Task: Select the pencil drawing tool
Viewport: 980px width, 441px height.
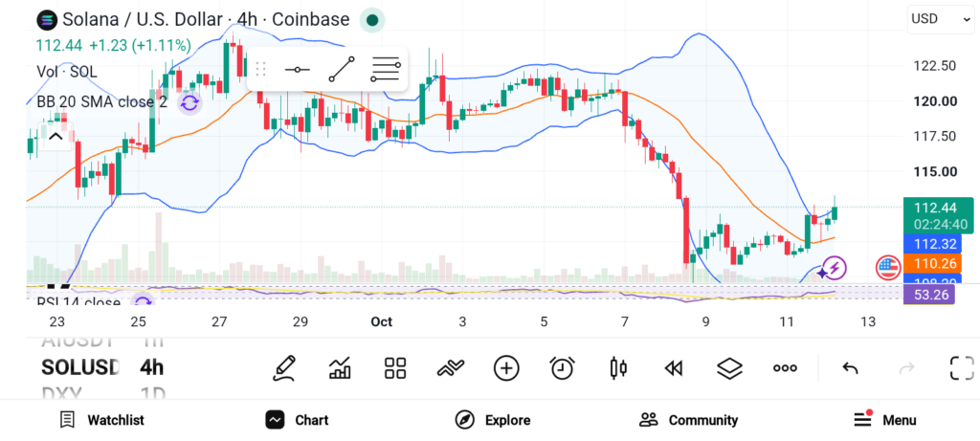Action: (x=283, y=368)
